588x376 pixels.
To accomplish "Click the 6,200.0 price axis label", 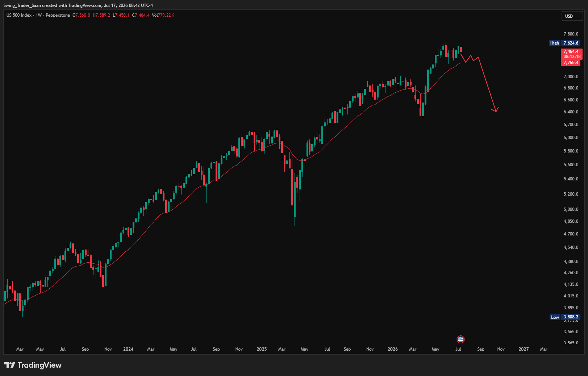I will pyautogui.click(x=571, y=125).
